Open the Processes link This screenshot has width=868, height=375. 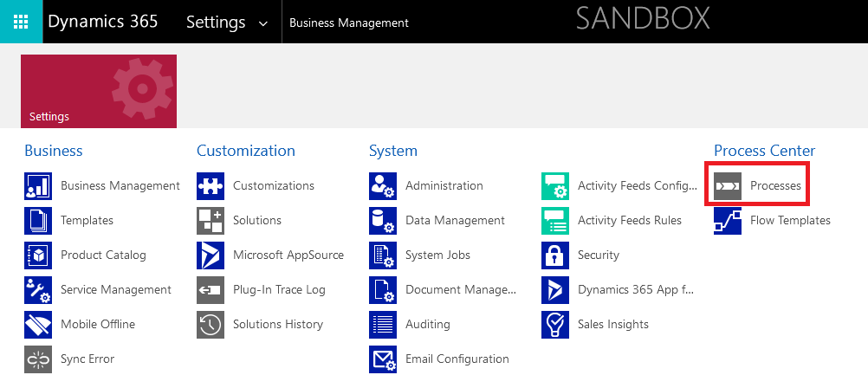[775, 186]
